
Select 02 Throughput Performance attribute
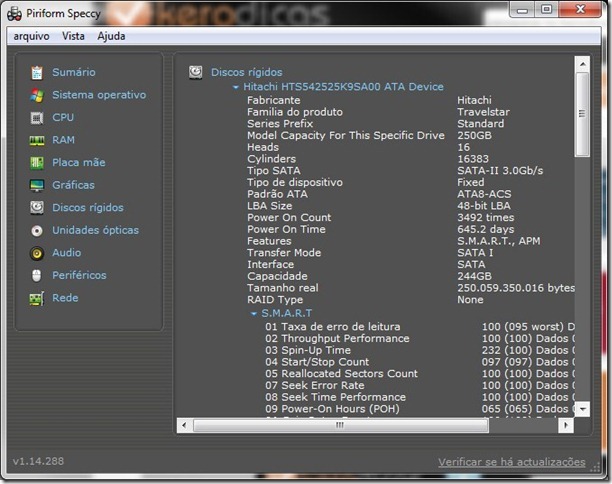pyautogui.click(x=337, y=338)
